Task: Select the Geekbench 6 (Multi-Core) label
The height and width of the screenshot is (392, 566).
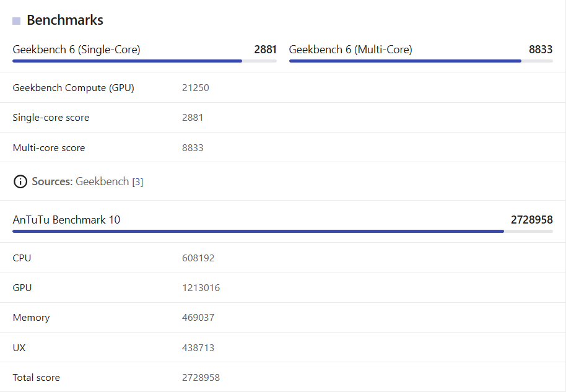Action: (350, 50)
